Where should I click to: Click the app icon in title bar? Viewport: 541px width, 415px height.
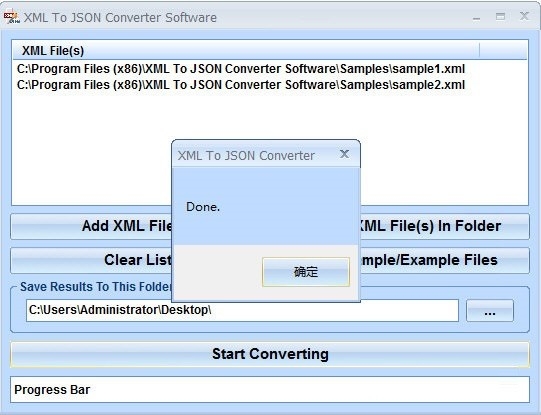point(12,17)
